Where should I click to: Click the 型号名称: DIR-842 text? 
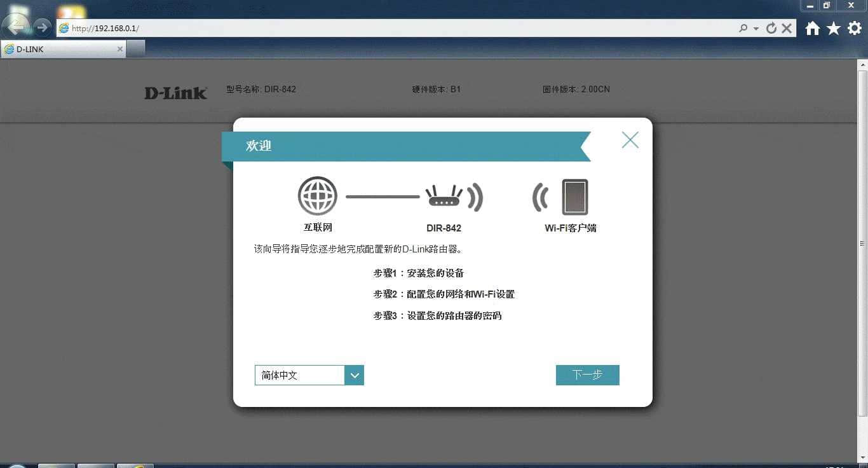point(261,90)
